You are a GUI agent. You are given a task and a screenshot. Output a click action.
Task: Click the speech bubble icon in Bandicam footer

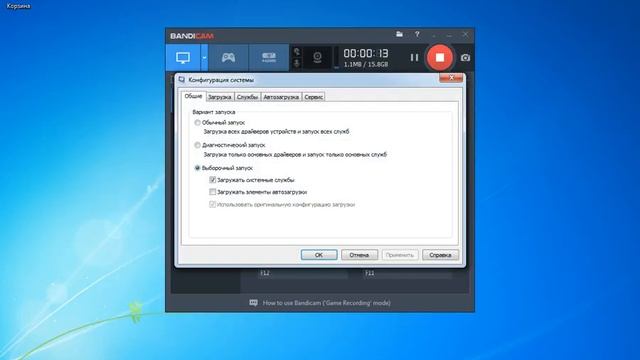pyautogui.click(x=253, y=302)
